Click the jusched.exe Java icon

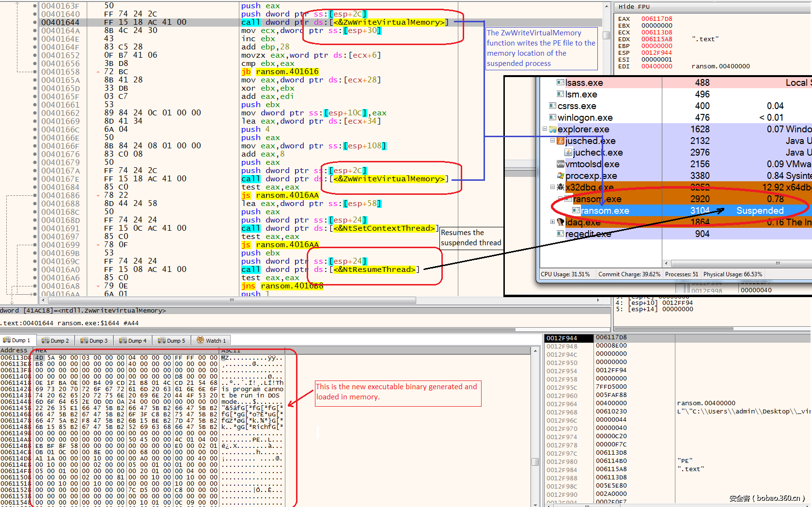(x=561, y=141)
